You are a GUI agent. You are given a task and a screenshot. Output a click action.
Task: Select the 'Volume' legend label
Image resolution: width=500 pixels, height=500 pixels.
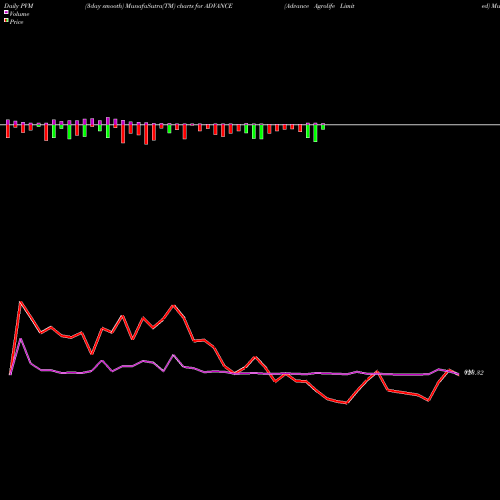(x=19, y=14)
